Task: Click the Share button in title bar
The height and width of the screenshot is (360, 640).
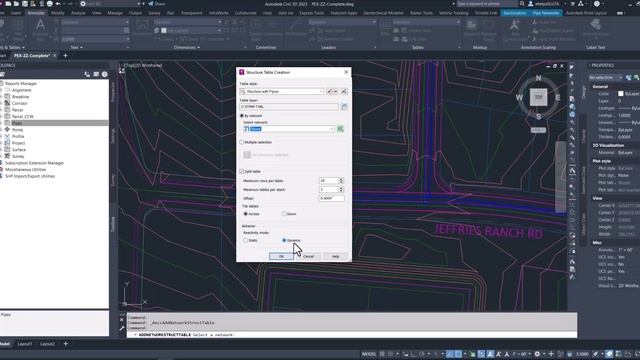Action: click(157, 4)
